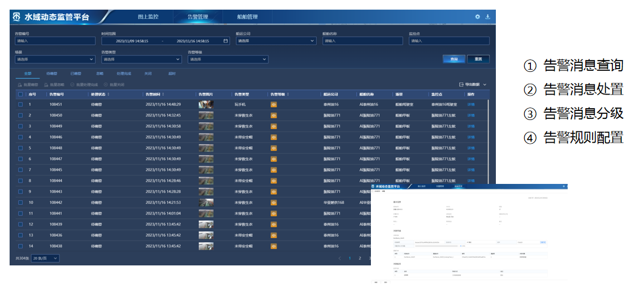Screen dimensions: 644x292
Task: Open settings via the gear icon
Action: 477,17
